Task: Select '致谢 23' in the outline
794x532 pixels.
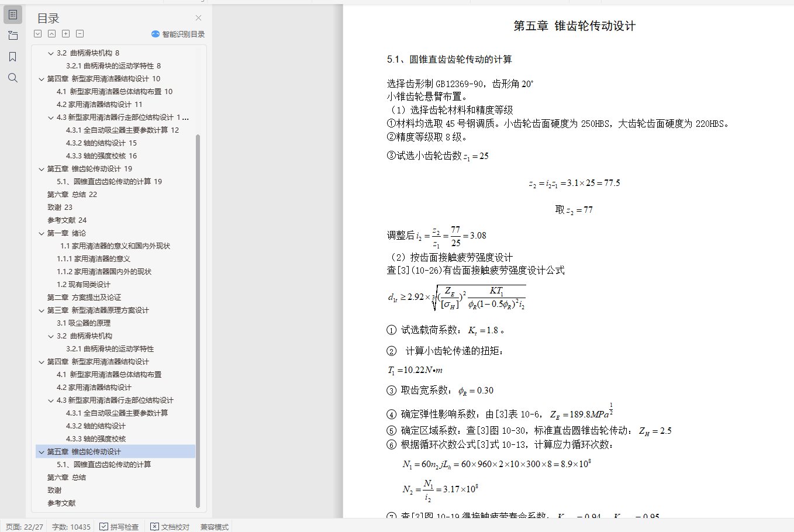Action: 60,208
